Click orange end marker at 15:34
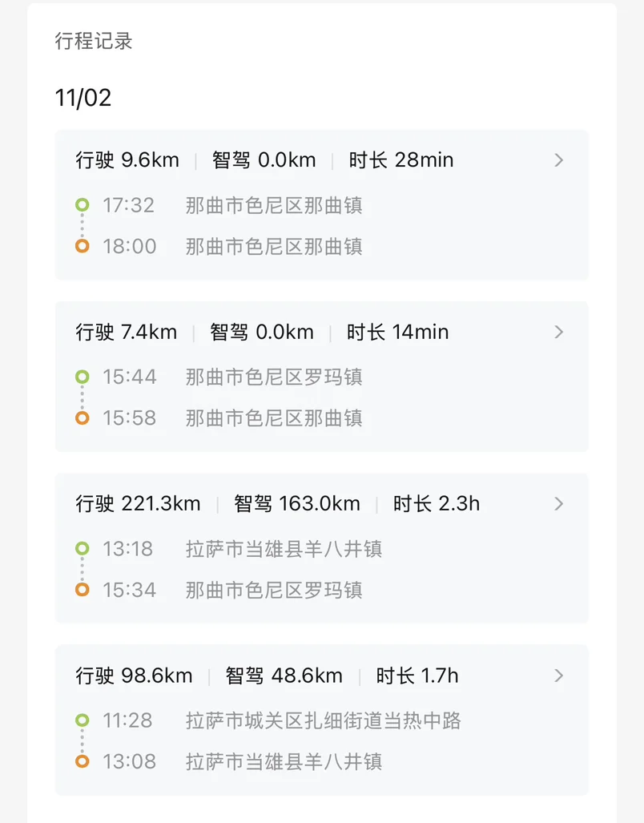644x823 pixels. [x=82, y=590]
